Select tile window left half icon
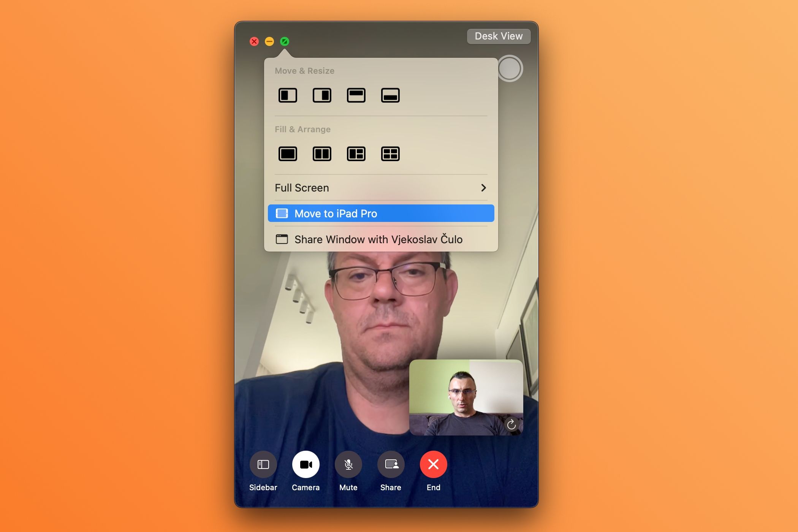This screenshot has height=532, width=798. coord(287,95)
